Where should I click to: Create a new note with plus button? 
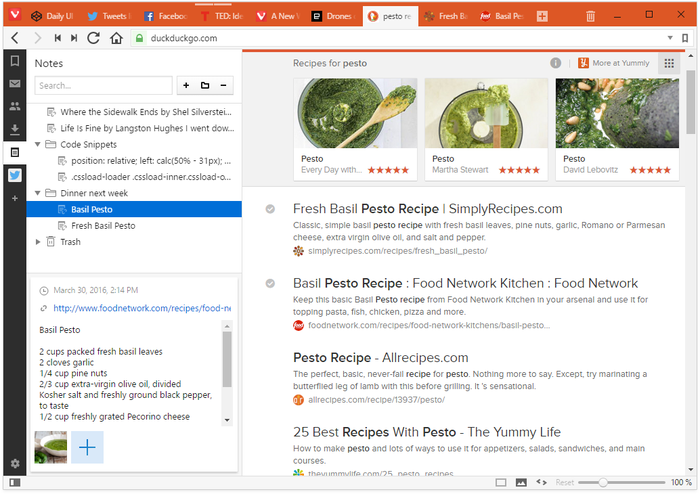pos(186,85)
